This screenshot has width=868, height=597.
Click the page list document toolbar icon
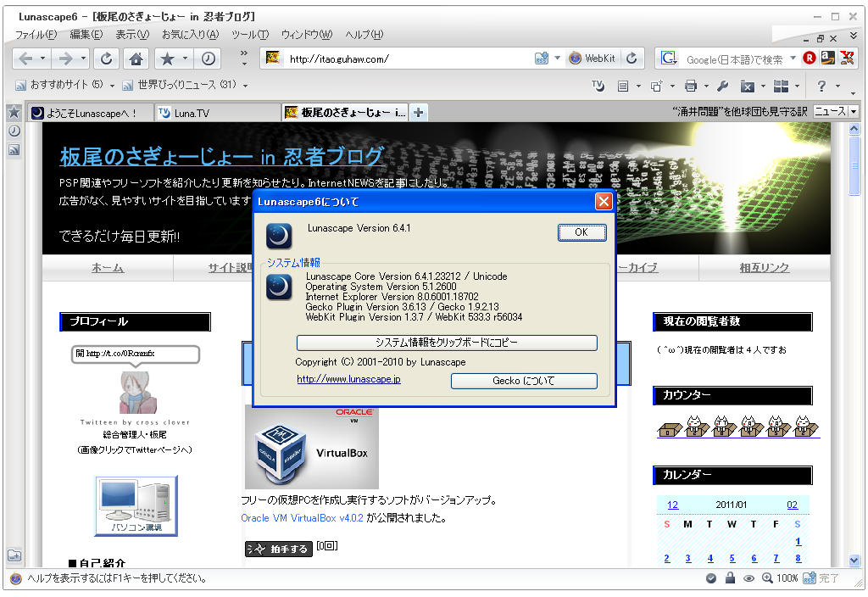pos(623,86)
